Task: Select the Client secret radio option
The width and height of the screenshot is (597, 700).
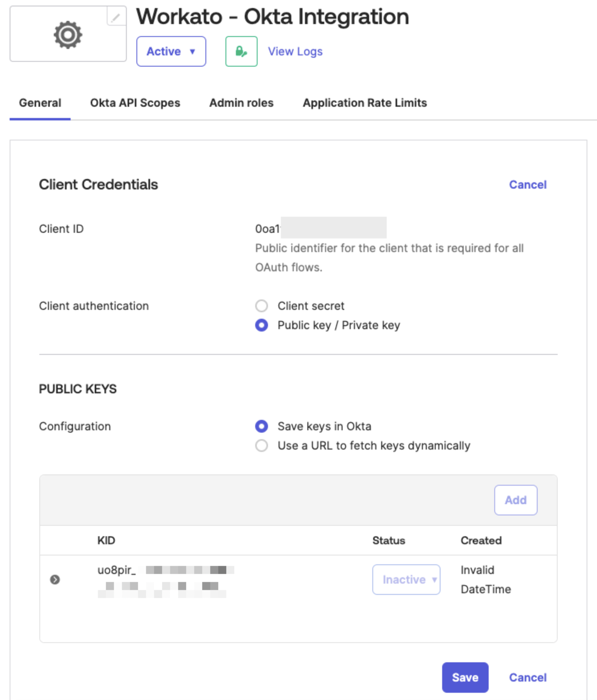Action: coord(262,306)
